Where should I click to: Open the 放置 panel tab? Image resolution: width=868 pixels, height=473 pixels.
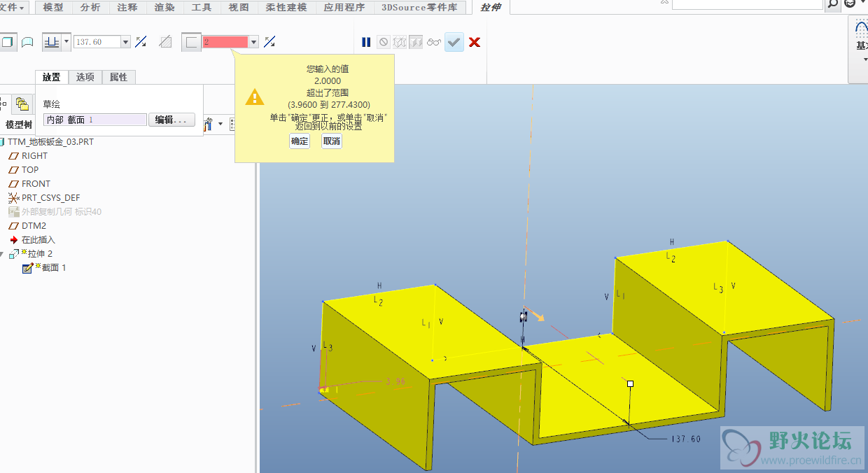[x=52, y=77]
